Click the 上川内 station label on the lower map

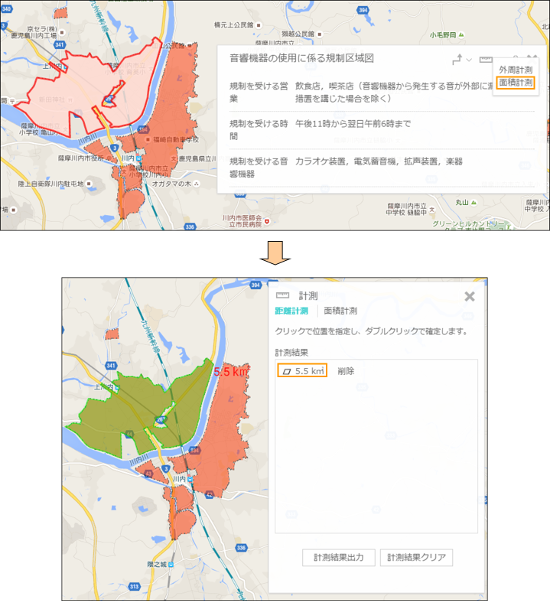103,387
